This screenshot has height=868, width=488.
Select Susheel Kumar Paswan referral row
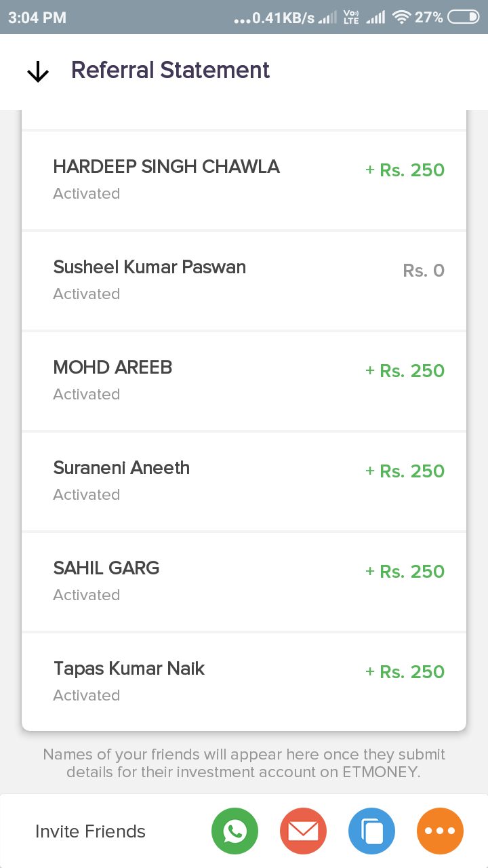[244, 280]
